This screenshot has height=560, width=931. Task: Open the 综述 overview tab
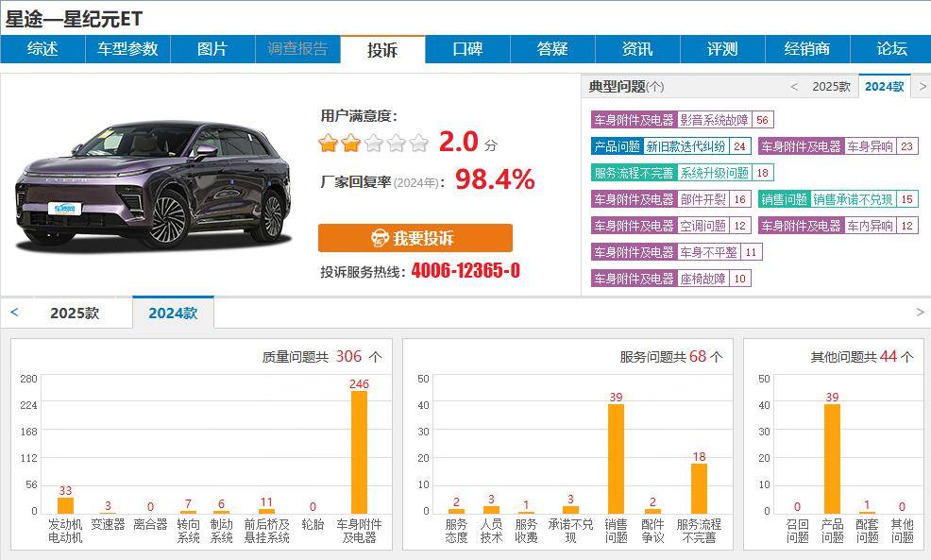click(x=42, y=49)
